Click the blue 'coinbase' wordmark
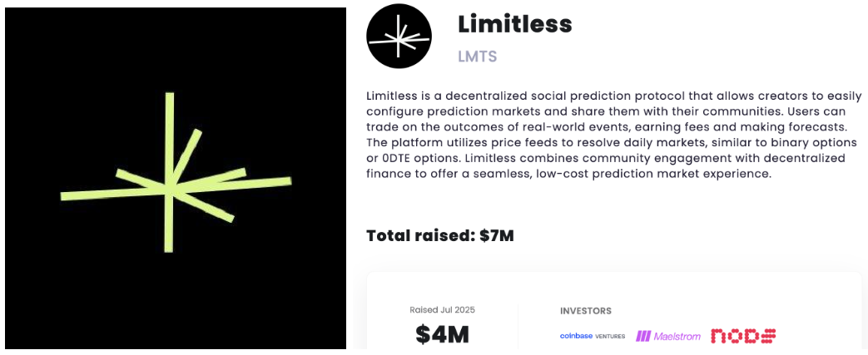 pyautogui.click(x=579, y=336)
